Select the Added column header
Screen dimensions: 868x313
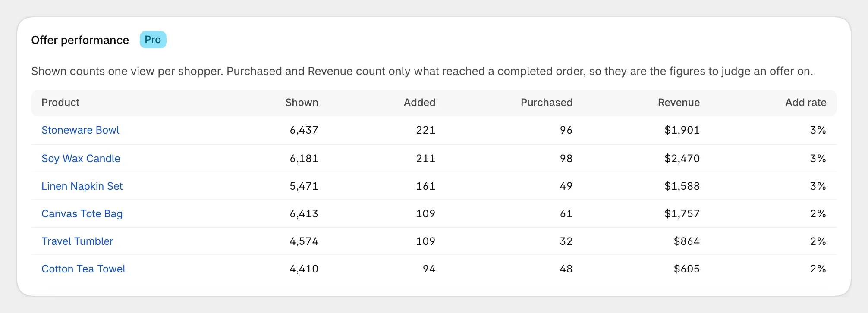tap(419, 103)
